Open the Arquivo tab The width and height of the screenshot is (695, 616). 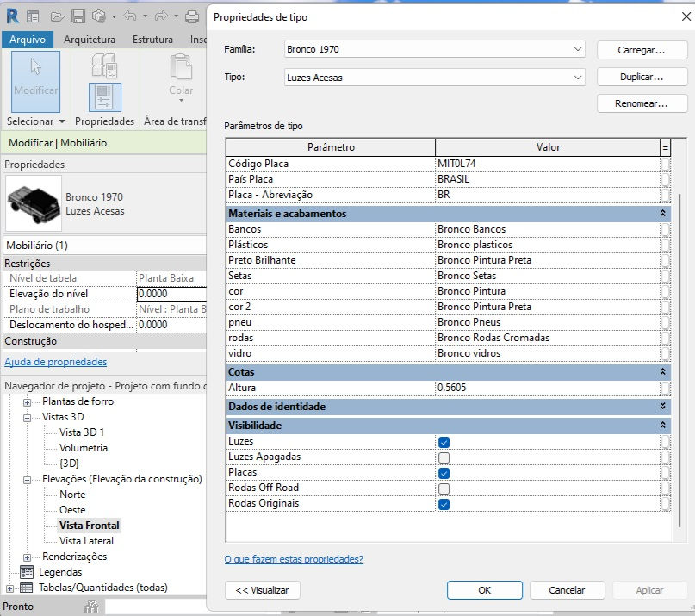(28, 40)
